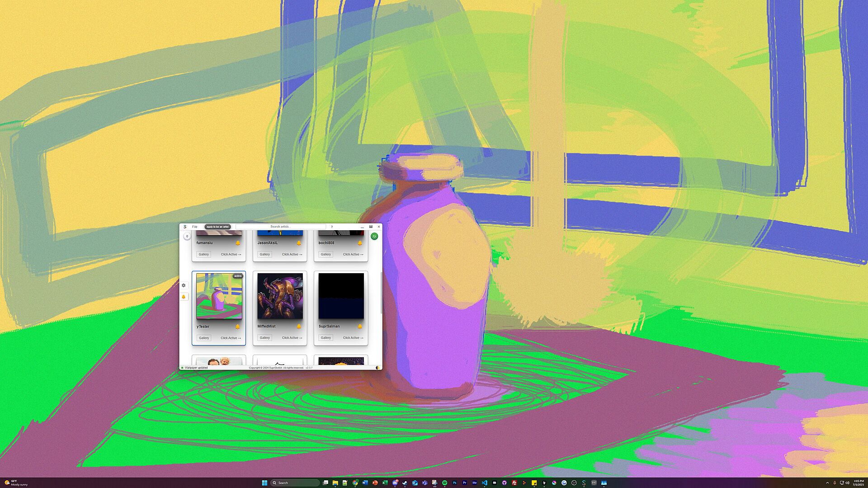Open PowerPoint from taskbar
Screen dimensions: 868x488
click(x=375, y=483)
